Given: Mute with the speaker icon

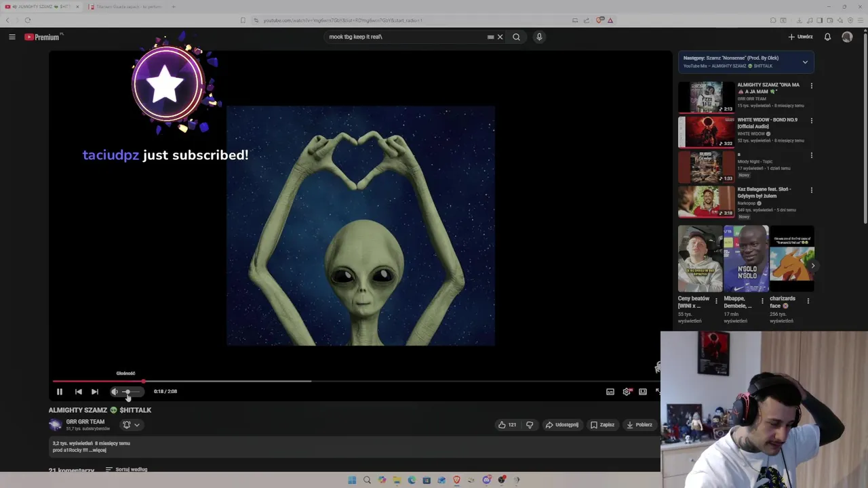Looking at the screenshot, I should click(115, 391).
